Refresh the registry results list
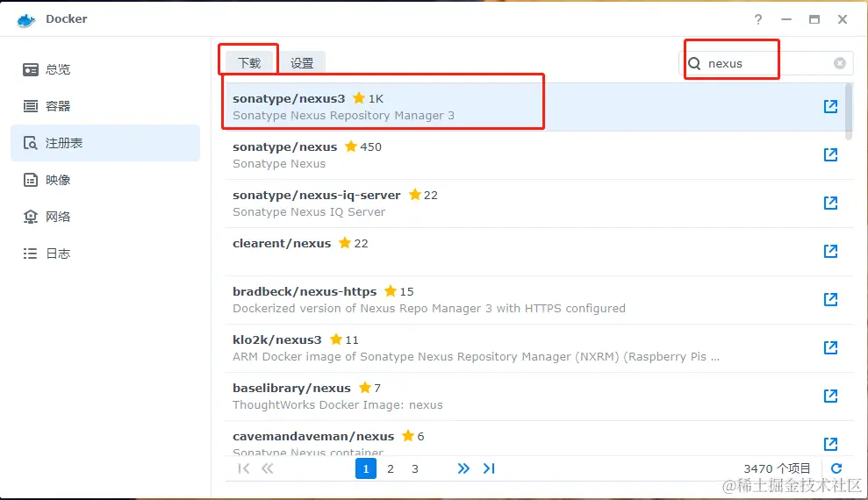Viewport: 868px width, 500px height. (836, 468)
